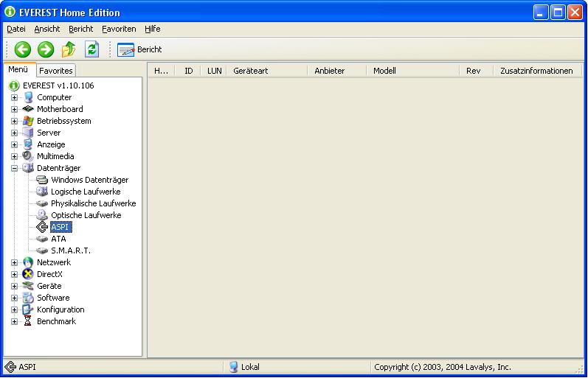
Task: Click the Server tower icon
Action: tap(28, 133)
